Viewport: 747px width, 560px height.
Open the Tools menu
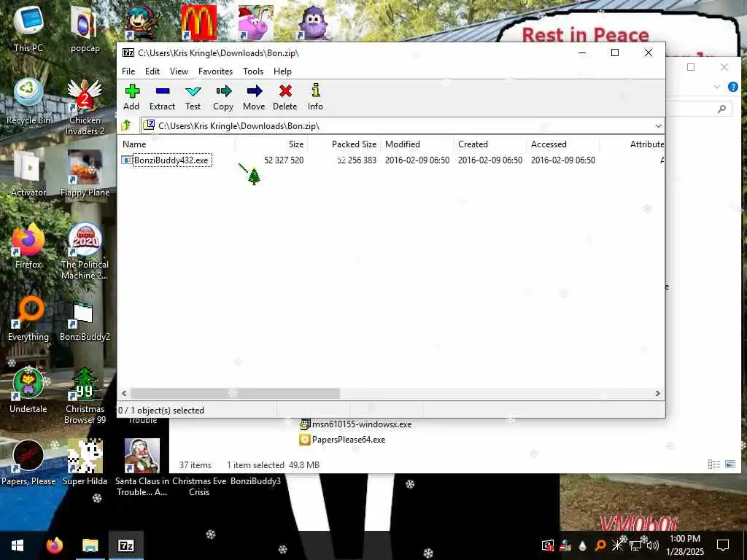point(253,71)
